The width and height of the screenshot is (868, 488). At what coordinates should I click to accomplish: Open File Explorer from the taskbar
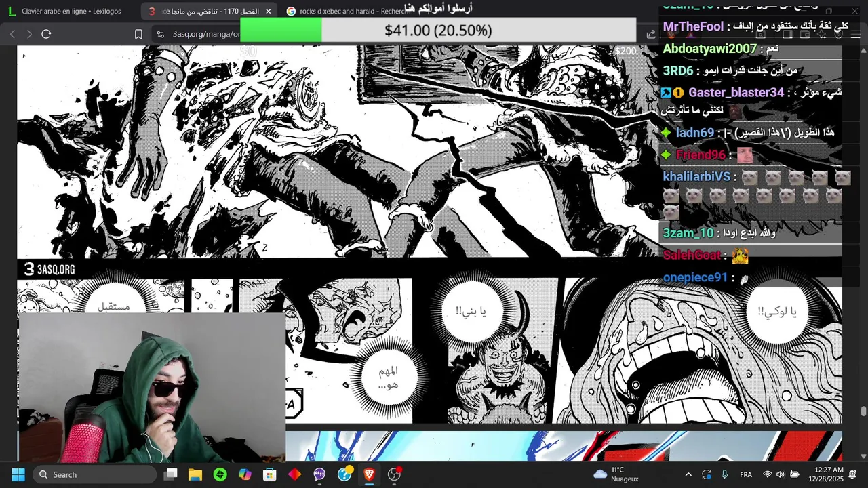(x=195, y=474)
